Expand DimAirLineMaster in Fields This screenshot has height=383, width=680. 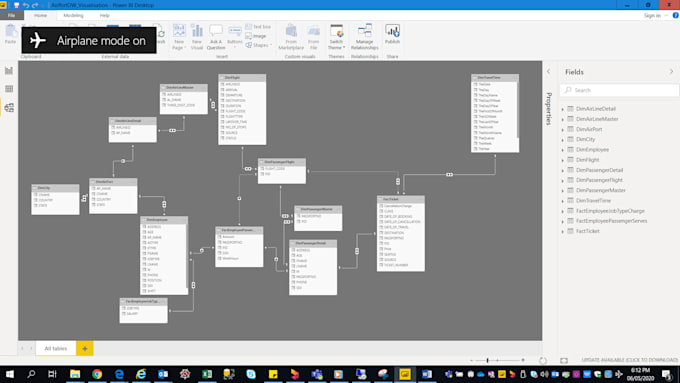pos(563,120)
